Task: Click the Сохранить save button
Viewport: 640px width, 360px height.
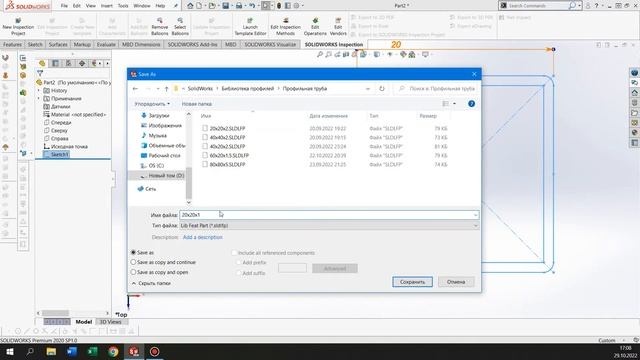Action: coord(412,282)
